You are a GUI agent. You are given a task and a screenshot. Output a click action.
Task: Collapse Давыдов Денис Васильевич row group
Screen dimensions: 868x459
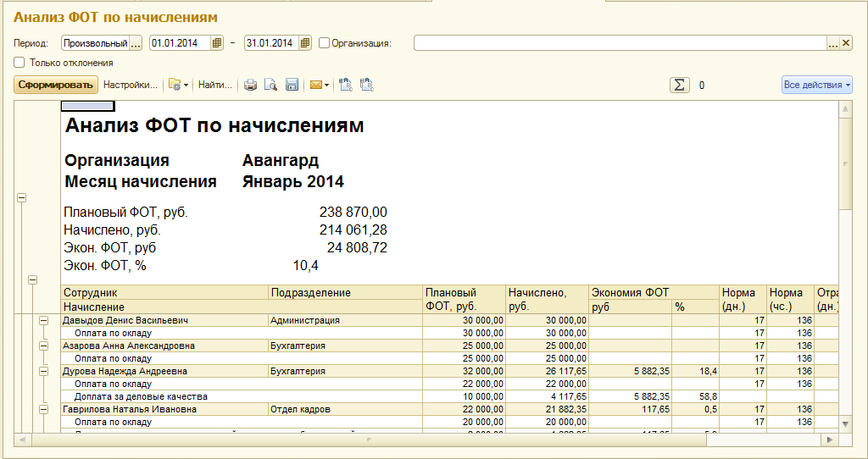click(x=44, y=320)
